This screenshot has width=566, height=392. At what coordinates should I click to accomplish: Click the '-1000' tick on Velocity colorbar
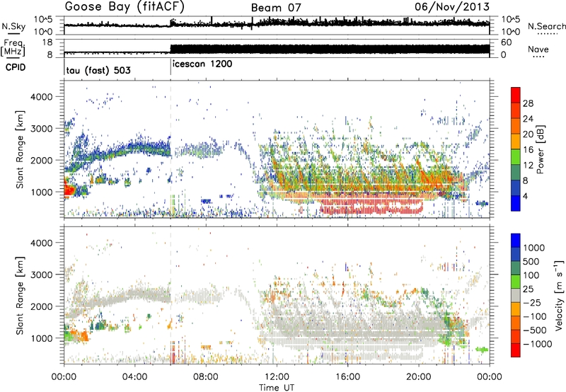coord(538,344)
